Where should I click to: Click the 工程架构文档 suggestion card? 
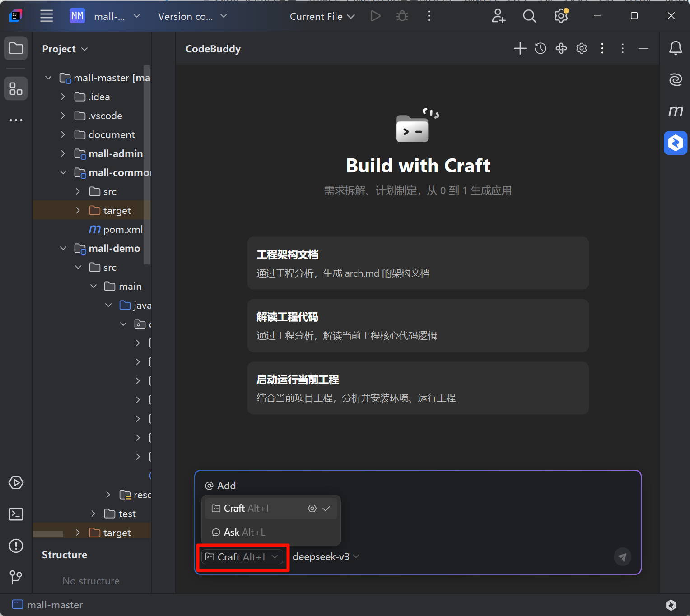[x=418, y=263]
